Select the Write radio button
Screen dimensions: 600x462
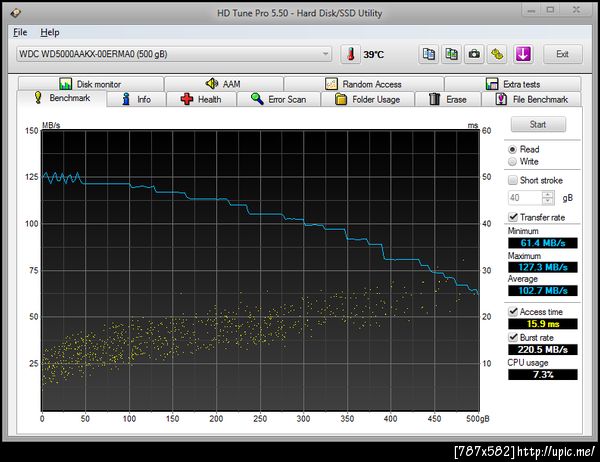(512, 162)
